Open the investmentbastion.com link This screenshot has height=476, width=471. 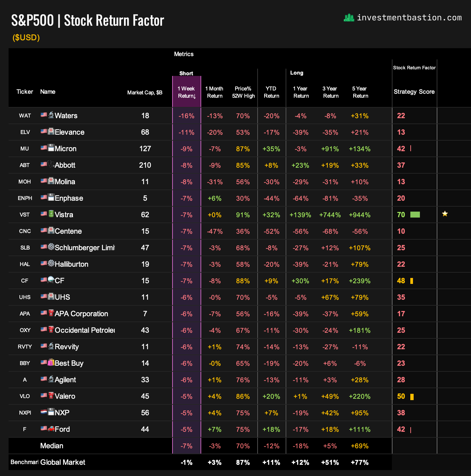tap(409, 17)
